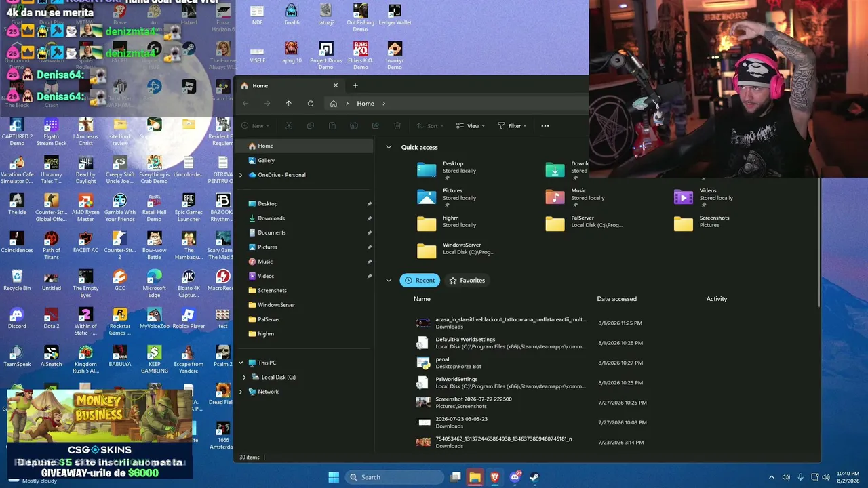868x488 pixels.
Task: Select the Path of Titans desktop icon
Action: [52, 245]
